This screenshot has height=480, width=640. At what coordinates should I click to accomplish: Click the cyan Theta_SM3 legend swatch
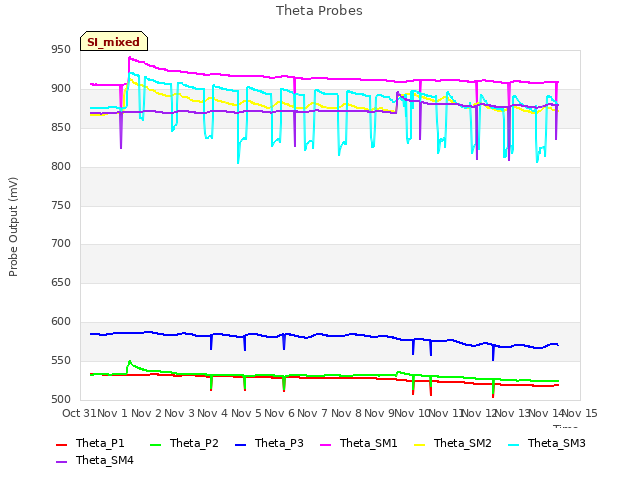coord(513,444)
